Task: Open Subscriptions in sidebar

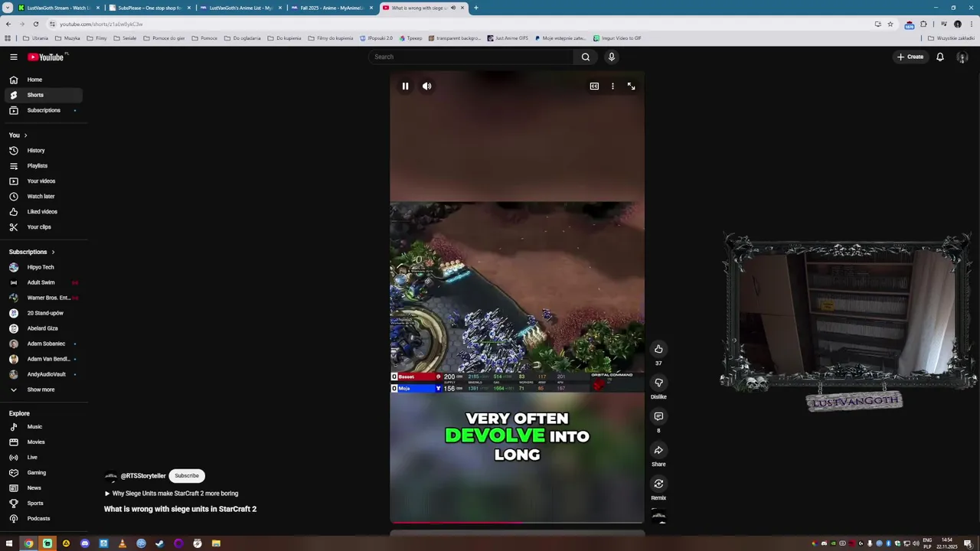Action: coord(42,110)
